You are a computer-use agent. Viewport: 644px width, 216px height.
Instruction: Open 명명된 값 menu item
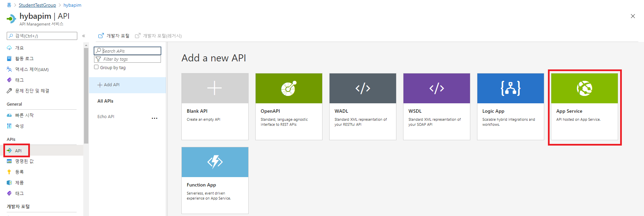(24, 161)
